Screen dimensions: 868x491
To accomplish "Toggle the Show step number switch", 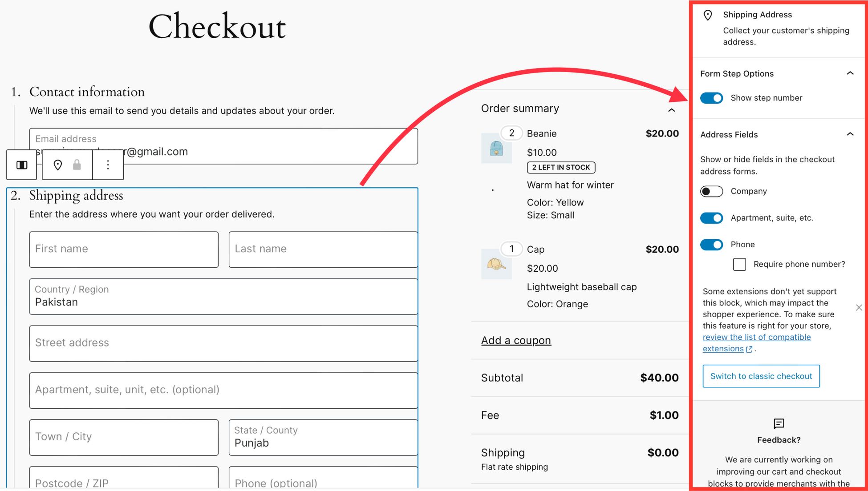I will coord(712,98).
